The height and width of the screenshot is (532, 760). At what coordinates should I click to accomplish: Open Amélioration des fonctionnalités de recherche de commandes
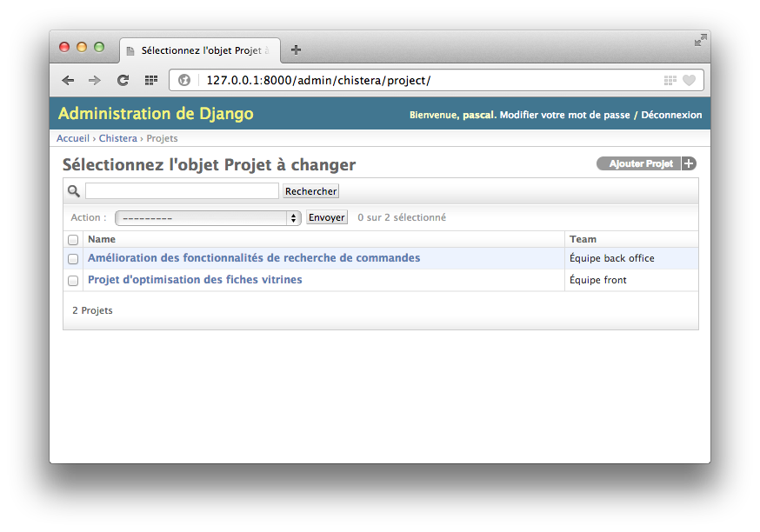click(x=254, y=258)
